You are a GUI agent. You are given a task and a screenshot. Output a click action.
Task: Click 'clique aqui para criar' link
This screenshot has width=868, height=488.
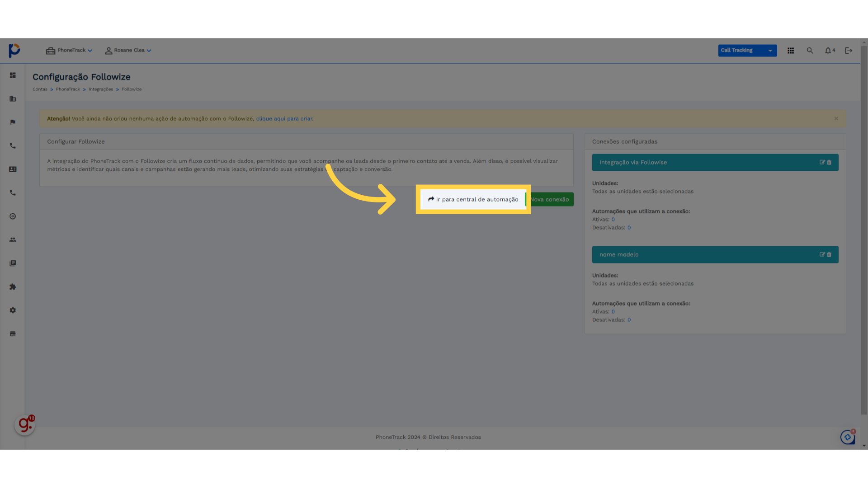coord(284,119)
